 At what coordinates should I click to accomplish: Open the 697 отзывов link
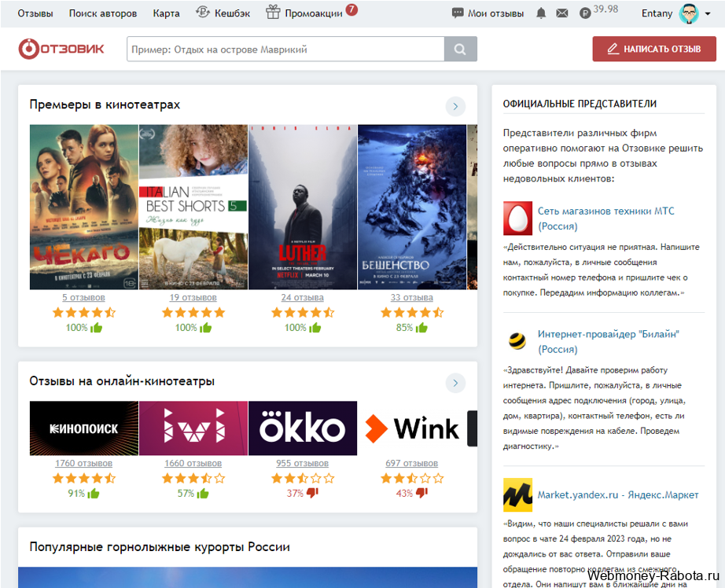[412, 463]
